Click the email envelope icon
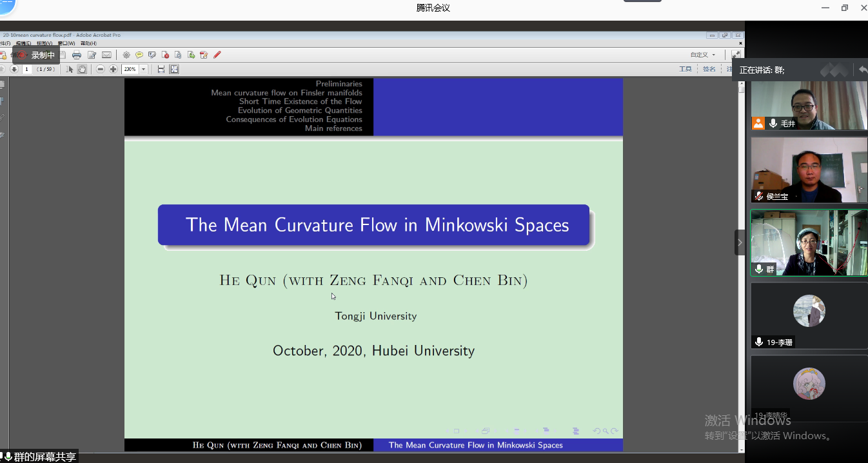 106,55
